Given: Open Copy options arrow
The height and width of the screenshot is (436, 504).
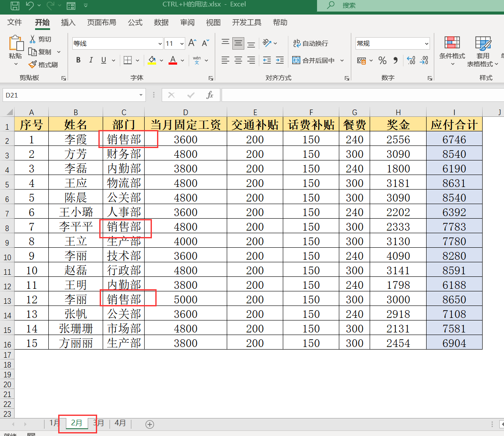Looking at the screenshot, I should coord(59,52).
